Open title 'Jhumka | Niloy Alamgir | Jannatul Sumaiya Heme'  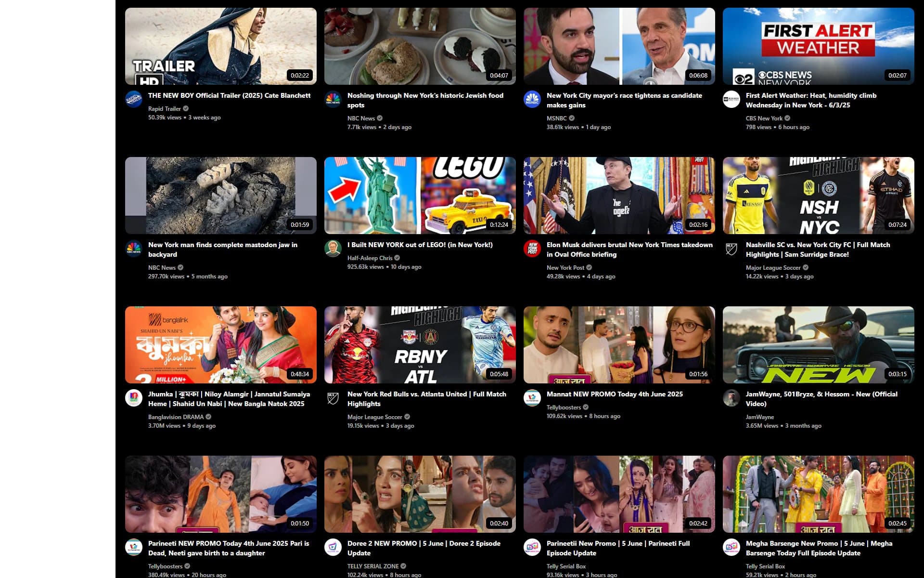click(x=229, y=399)
